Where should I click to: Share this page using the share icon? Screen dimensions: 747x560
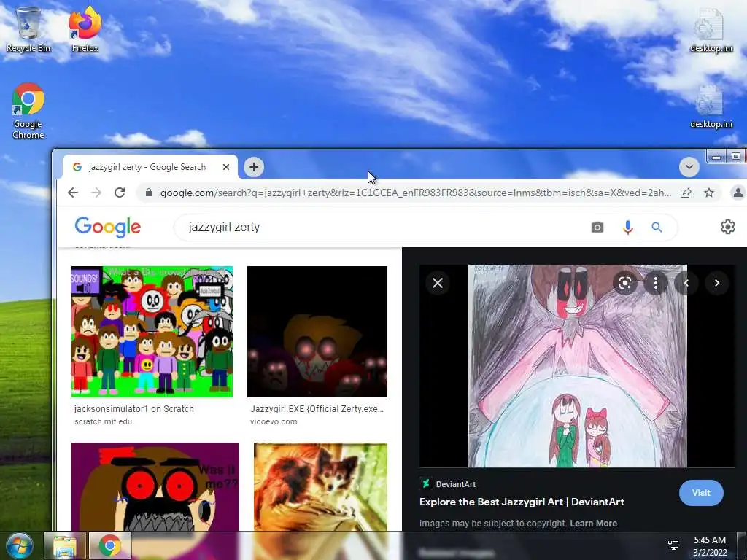coord(686,192)
